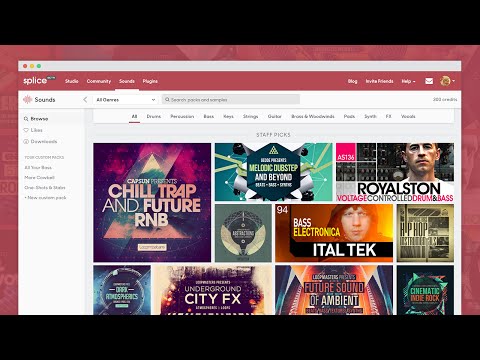This screenshot has height=360, width=480.
Task: Click + New custom pack
Action: click(45, 197)
